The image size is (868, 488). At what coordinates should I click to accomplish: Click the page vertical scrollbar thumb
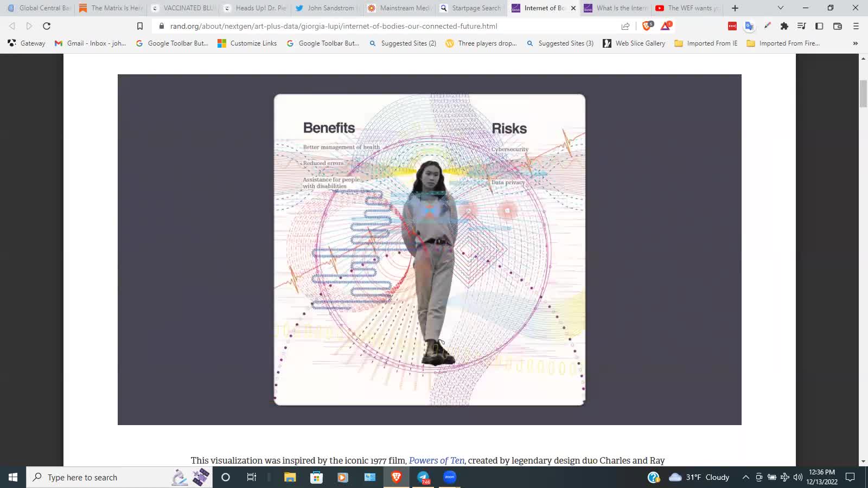(863, 94)
